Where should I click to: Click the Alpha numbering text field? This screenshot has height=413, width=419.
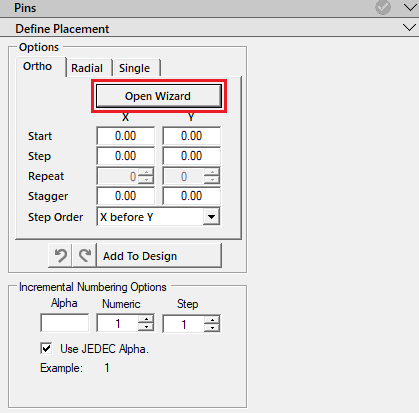click(65, 323)
